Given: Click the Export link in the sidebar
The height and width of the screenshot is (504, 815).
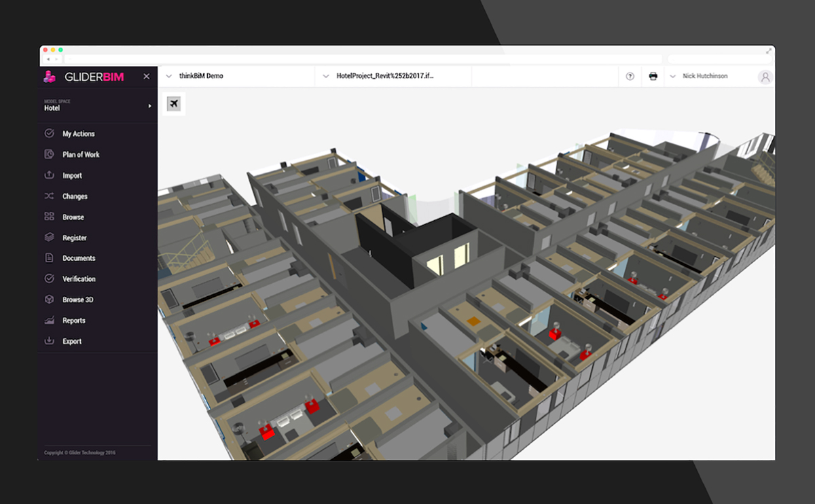Looking at the screenshot, I should pyautogui.click(x=72, y=342).
